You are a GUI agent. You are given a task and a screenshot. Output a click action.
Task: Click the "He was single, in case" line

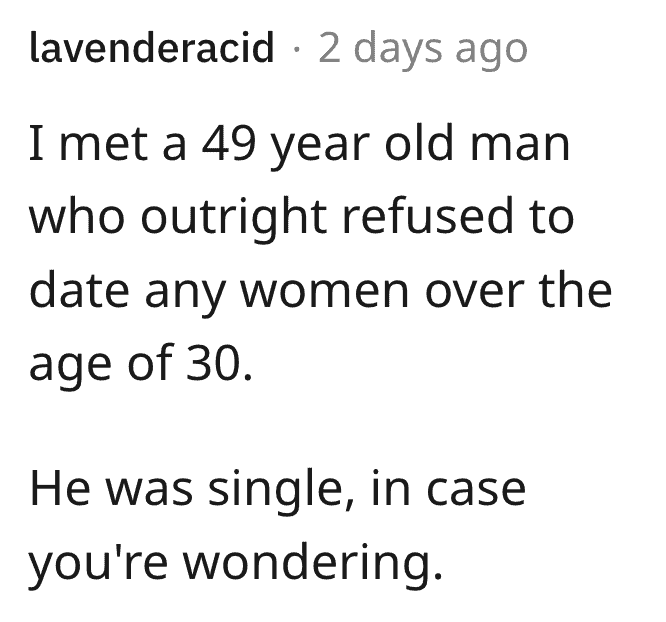click(x=278, y=490)
